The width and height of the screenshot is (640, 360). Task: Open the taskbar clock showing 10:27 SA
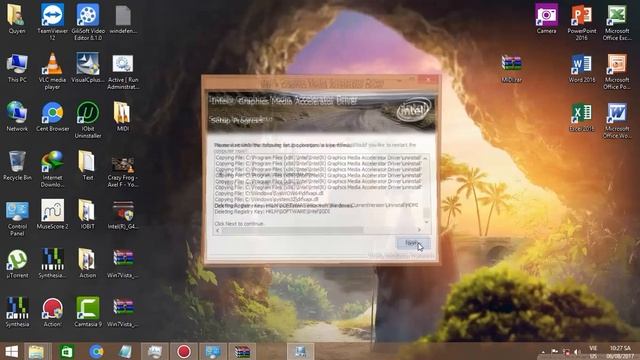[620, 352]
